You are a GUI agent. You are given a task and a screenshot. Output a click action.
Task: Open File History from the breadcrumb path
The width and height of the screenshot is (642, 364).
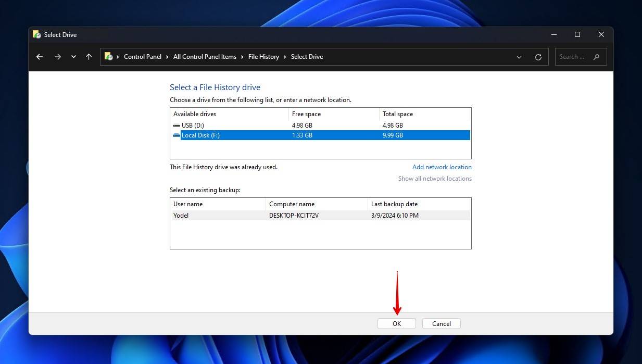(x=263, y=56)
